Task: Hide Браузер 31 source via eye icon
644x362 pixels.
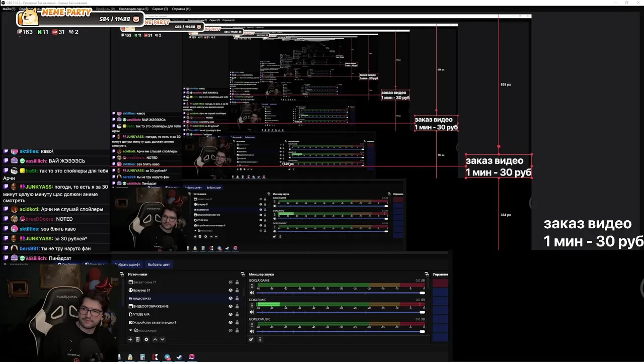Action: 231,290
